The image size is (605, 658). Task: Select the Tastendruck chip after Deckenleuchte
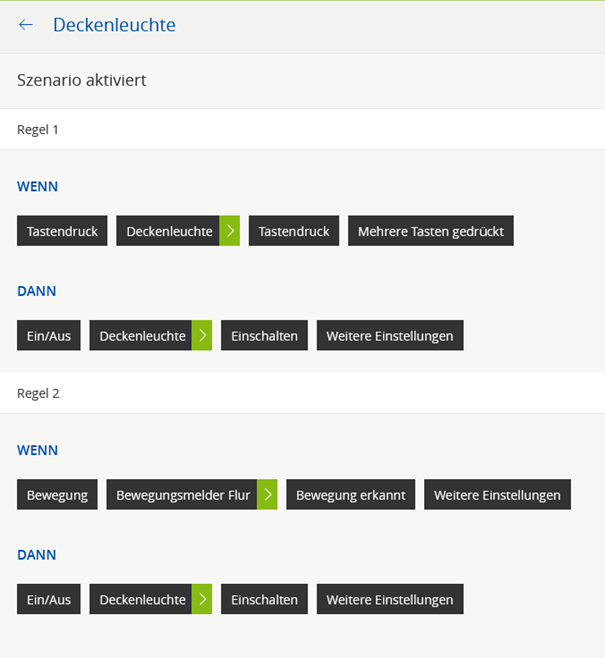[294, 231]
